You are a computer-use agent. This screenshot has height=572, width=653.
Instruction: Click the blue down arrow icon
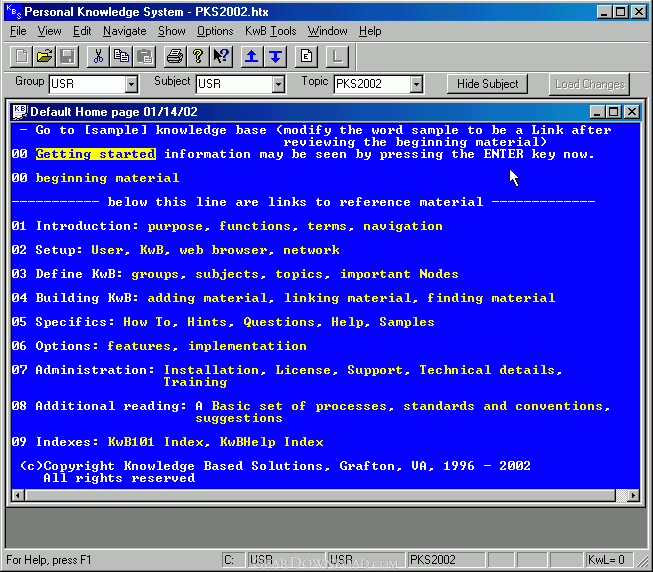click(275, 56)
